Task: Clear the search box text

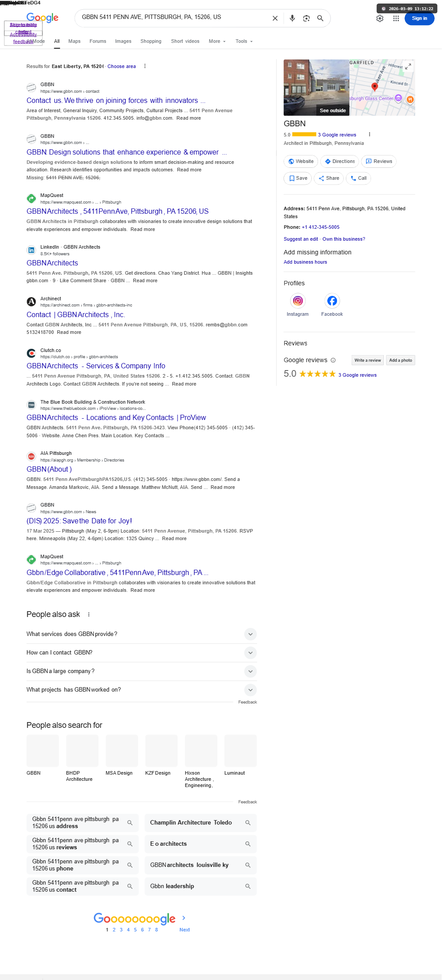Action: (275, 18)
